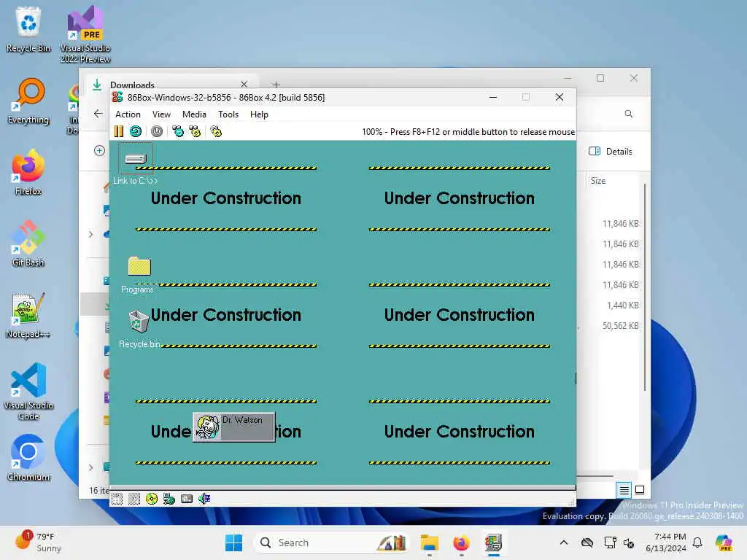Select the Programs folder on emulated desktop
This screenshot has width=747, height=560.
[139, 275]
